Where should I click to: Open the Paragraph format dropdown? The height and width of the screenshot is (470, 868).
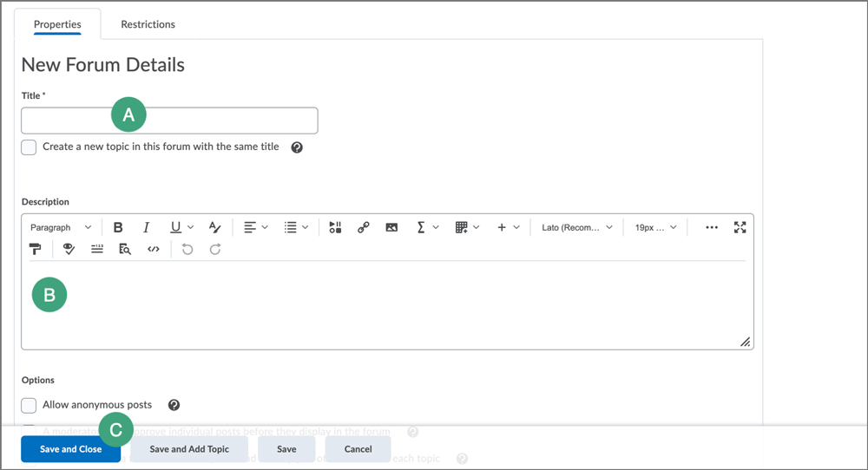tap(61, 227)
